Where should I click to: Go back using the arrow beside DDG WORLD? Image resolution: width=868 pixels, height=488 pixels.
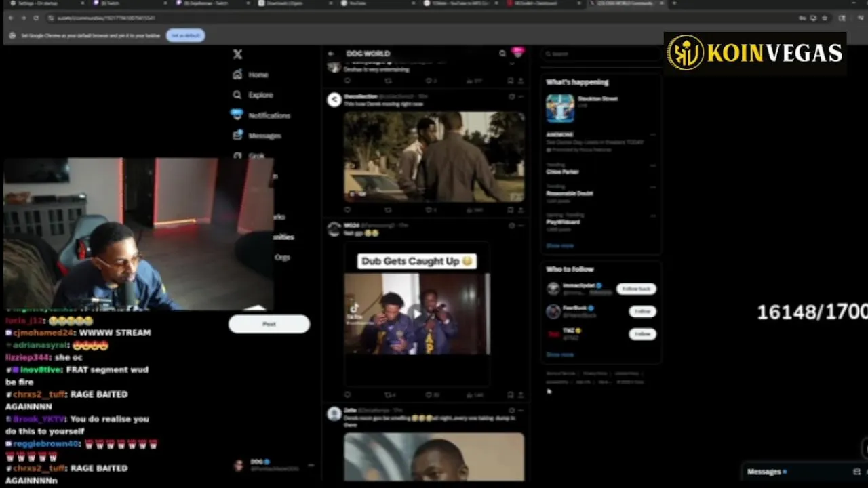coord(330,54)
